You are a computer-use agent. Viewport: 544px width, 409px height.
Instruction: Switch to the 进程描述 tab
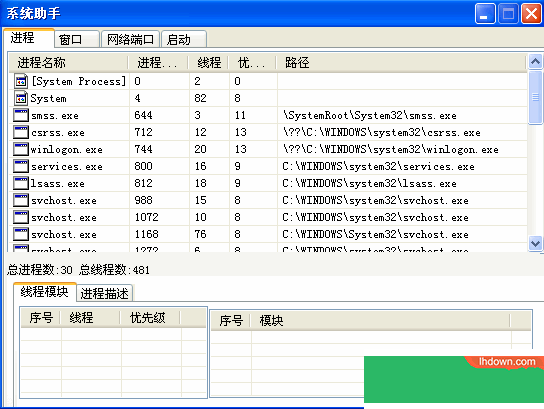(104, 293)
